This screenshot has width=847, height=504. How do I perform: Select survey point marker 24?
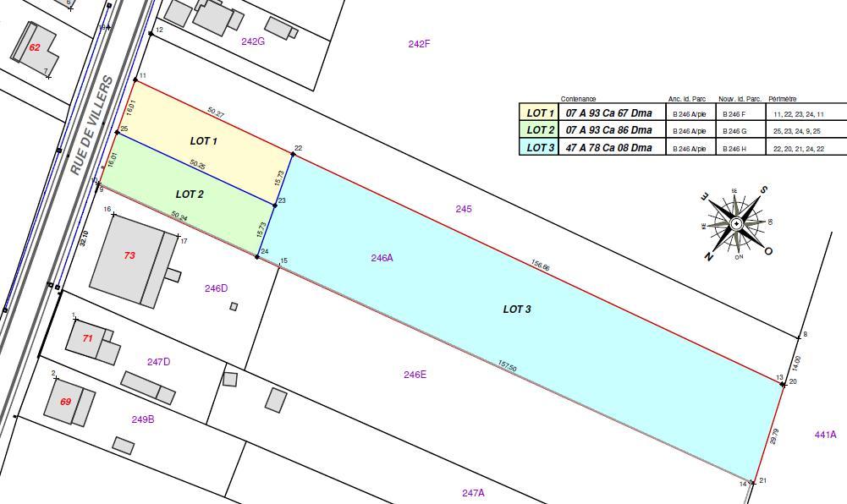click(x=258, y=256)
